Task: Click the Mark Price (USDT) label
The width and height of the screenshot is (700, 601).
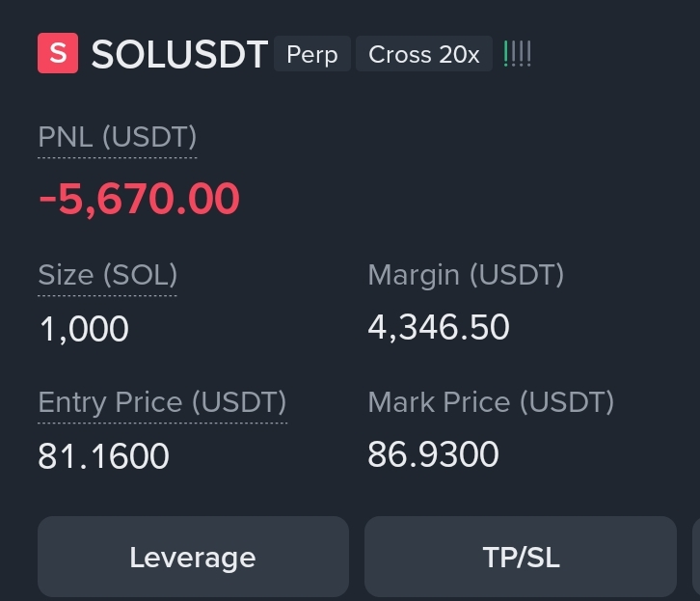Action: [491, 402]
